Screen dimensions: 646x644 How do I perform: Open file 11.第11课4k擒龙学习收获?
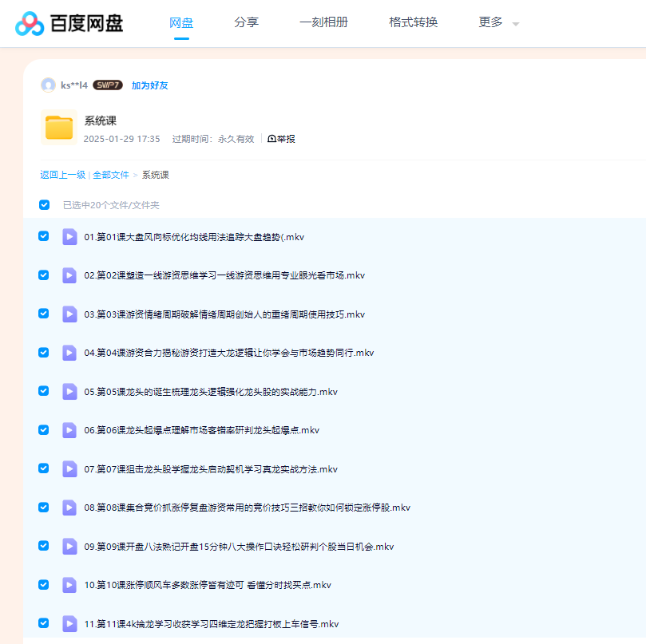tap(212, 624)
